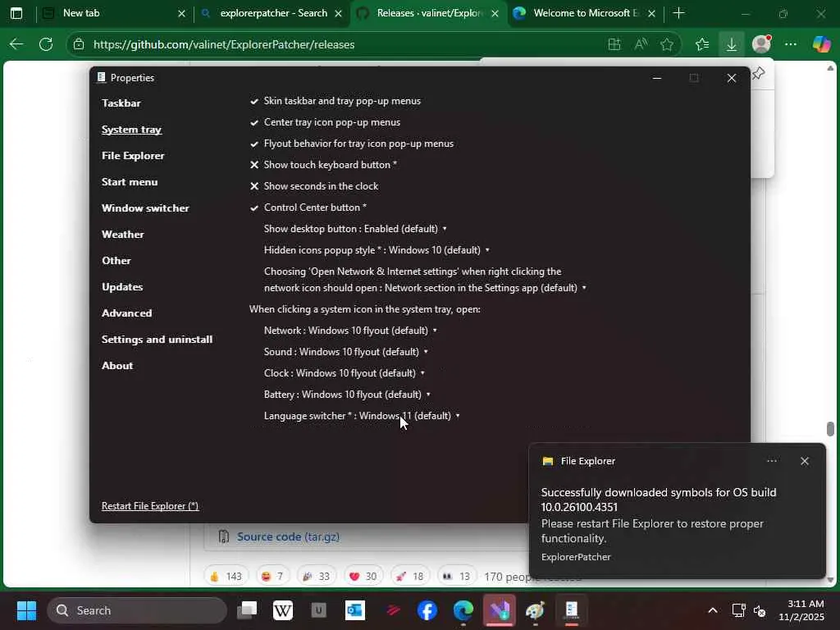This screenshot has width=840, height=630.
Task: Open Language switcher dropdown
Action: pos(362,416)
